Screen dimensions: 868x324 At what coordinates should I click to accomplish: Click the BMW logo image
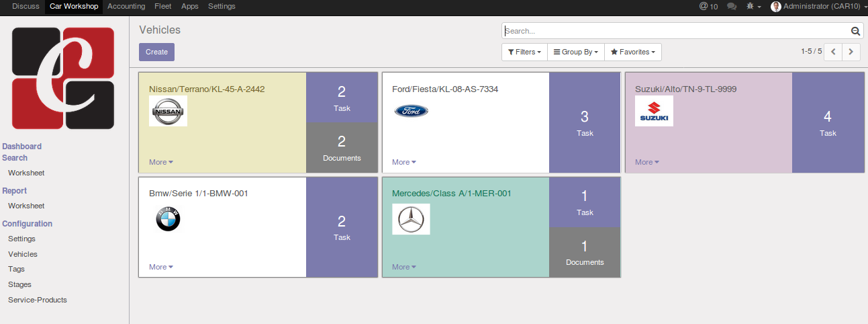[x=168, y=218]
